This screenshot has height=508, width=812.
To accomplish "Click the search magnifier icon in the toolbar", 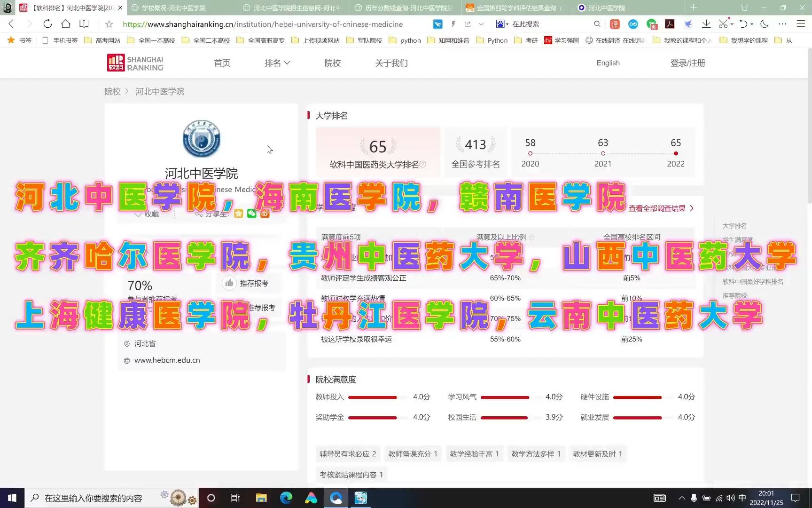I will point(597,24).
